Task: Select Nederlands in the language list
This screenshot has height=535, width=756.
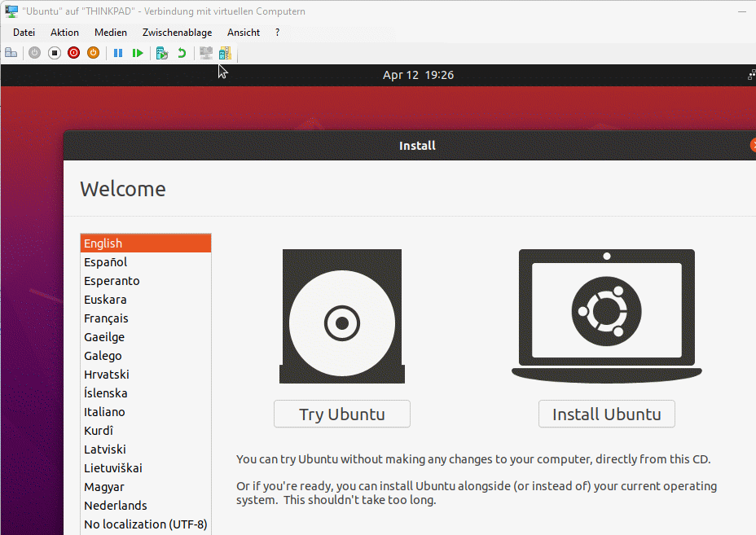Action: coord(146,506)
